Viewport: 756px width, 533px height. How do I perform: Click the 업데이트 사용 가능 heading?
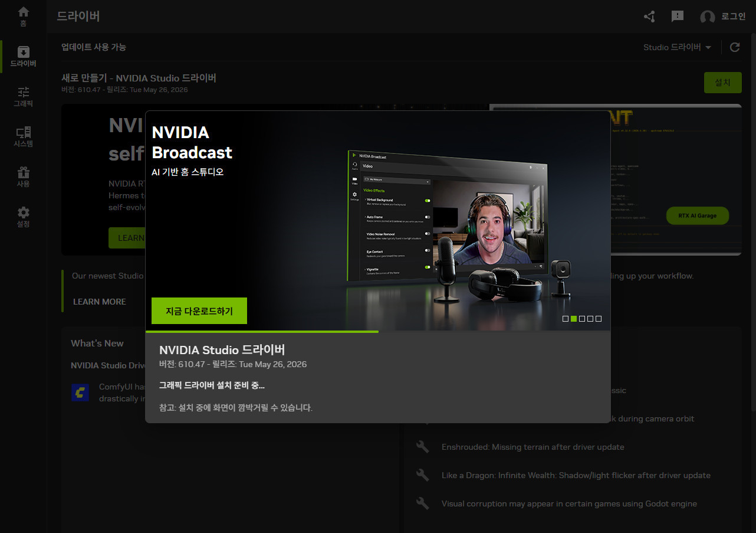coord(94,47)
